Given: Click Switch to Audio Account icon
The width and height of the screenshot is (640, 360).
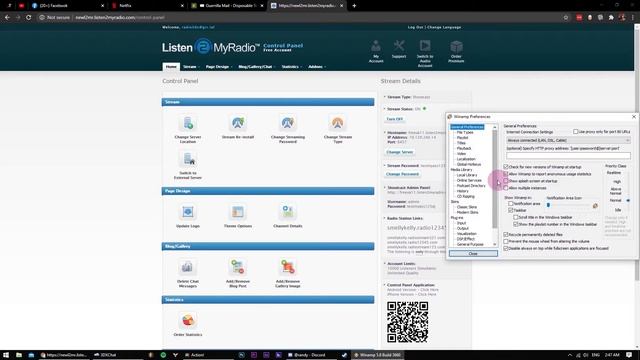Looking at the screenshot, I should 425,46.
